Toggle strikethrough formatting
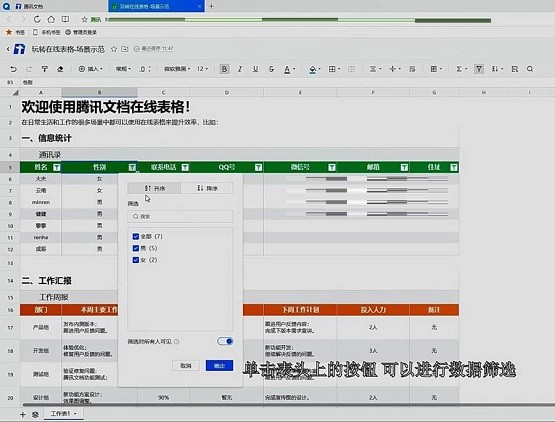 point(271,69)
